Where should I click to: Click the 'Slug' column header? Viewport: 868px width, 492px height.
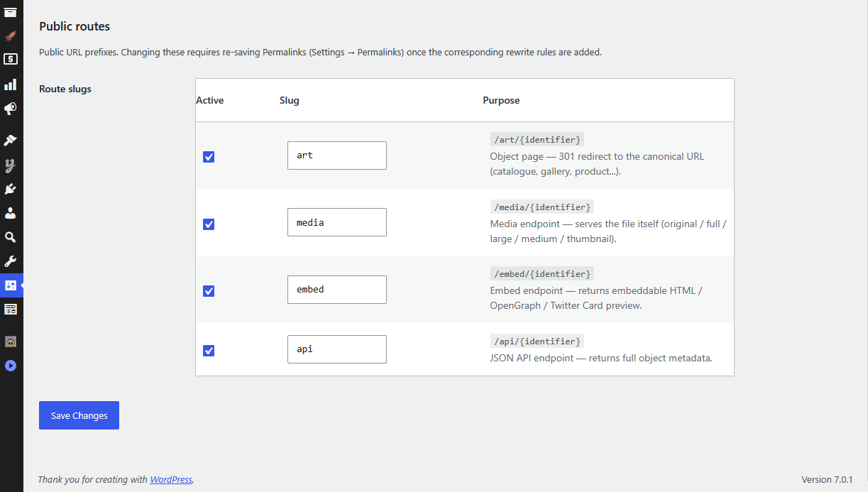tap(290, 100)
